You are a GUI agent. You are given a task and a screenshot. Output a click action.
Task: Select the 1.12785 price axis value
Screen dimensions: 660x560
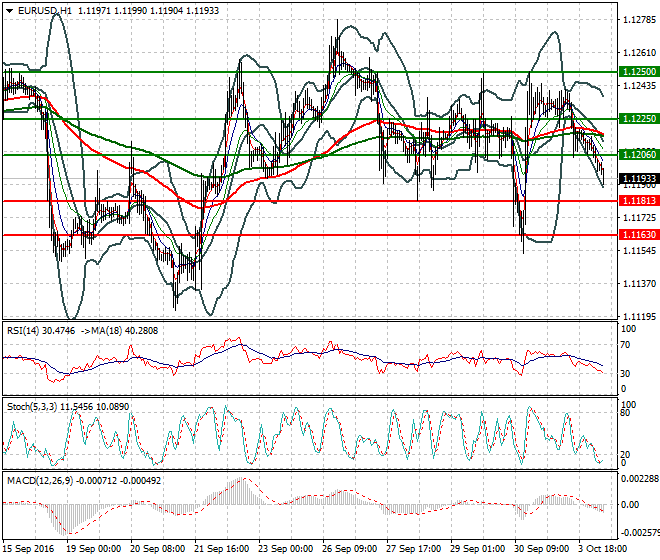click(639, 20)
